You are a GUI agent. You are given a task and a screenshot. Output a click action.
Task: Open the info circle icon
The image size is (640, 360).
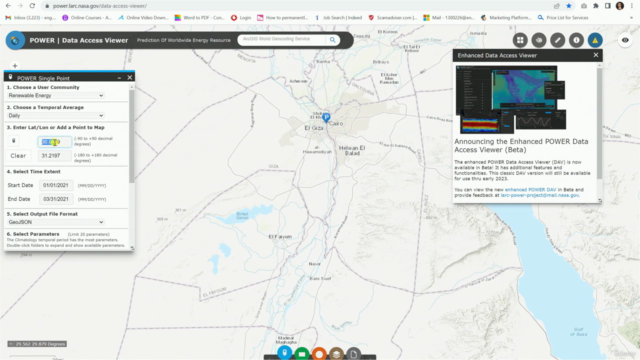pyautogui.click(x=576, y=40)
